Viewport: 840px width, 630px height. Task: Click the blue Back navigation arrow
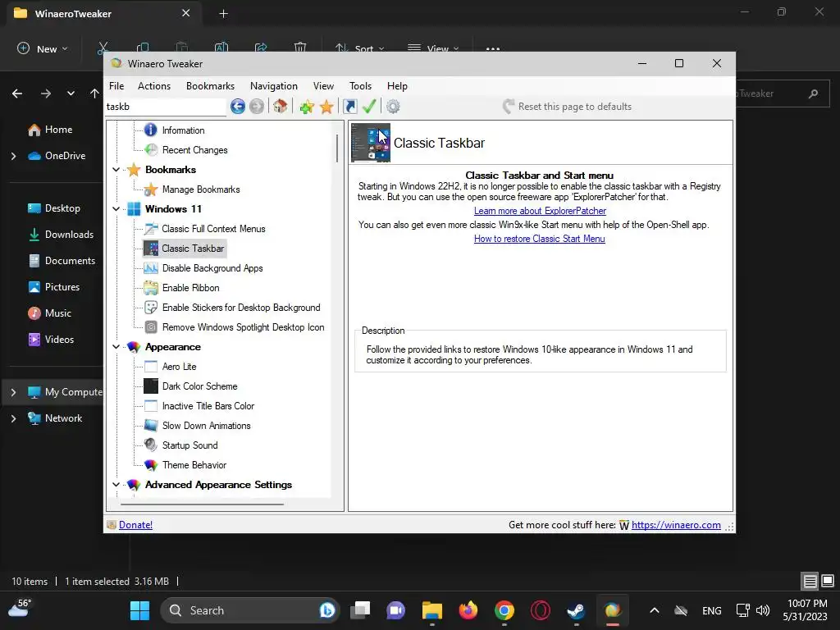point(238,107)
